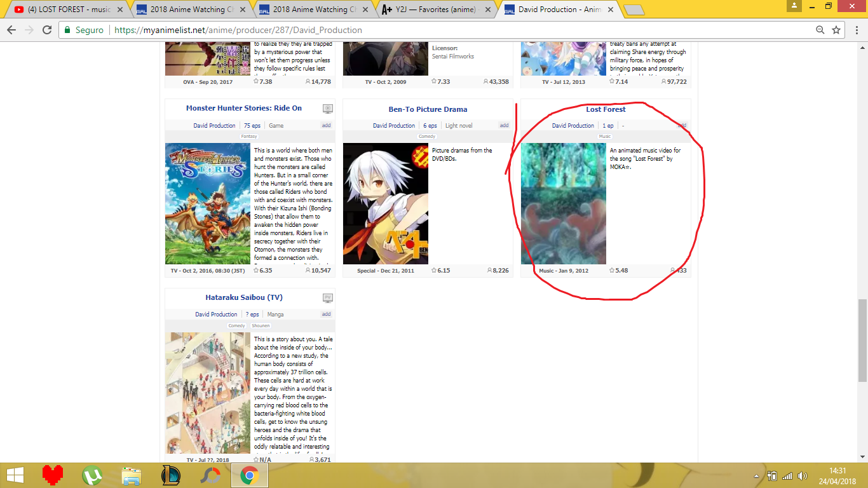Launch League of Legends from the taskbar

[x=171, y=475]
